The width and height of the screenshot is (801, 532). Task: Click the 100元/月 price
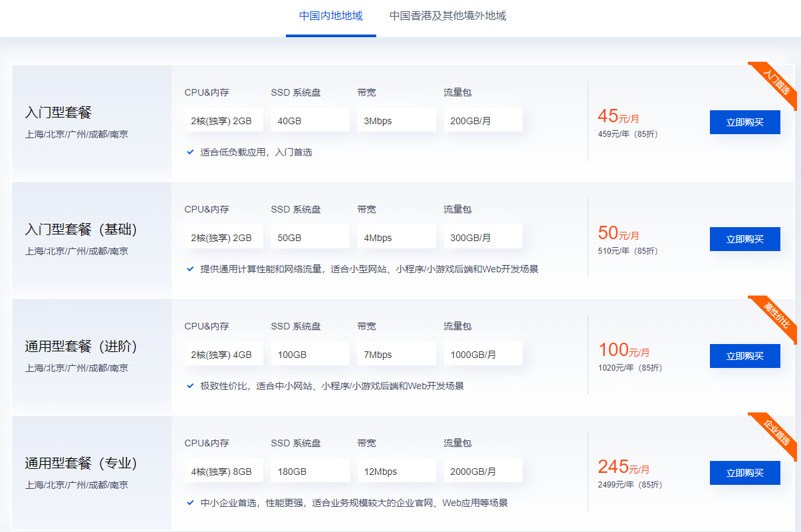[624, 350]
